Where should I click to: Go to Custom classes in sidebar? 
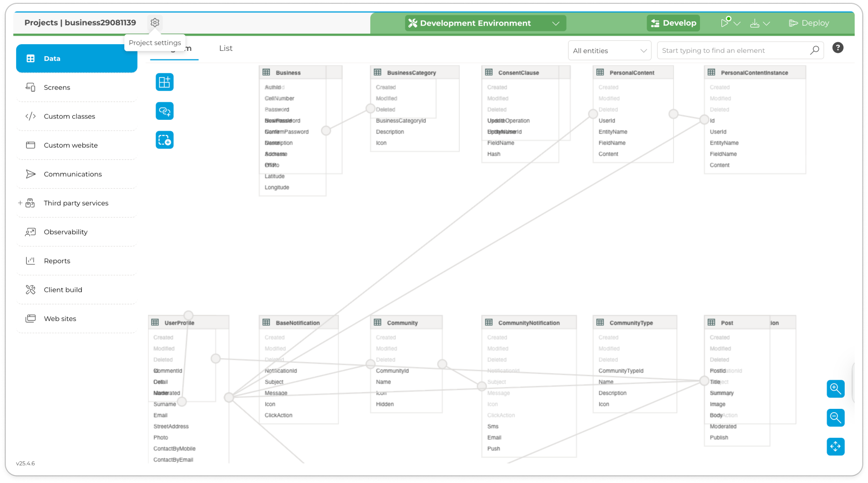69,116
